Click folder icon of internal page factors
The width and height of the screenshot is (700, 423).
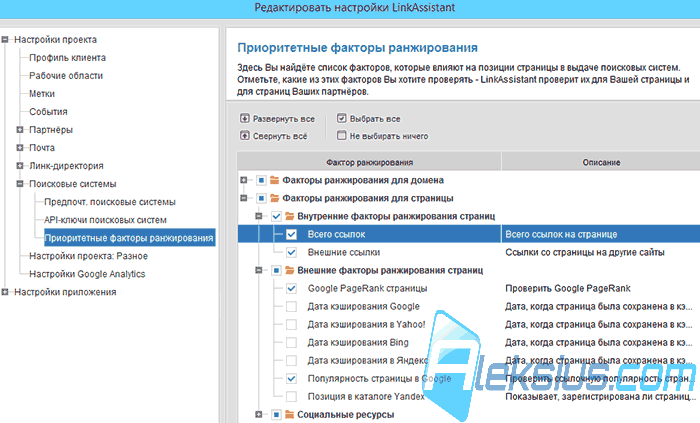(x=290, y=216)
